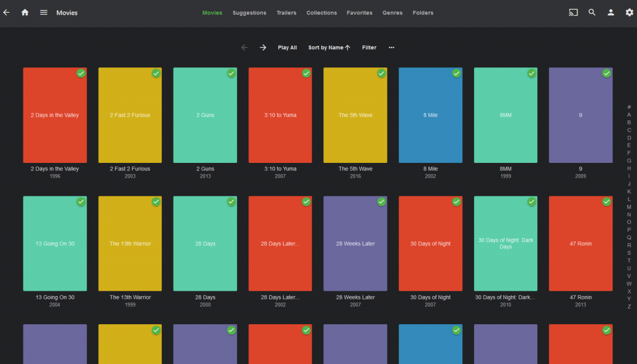Click the 47 Ronin title below poster

(581, 297)
